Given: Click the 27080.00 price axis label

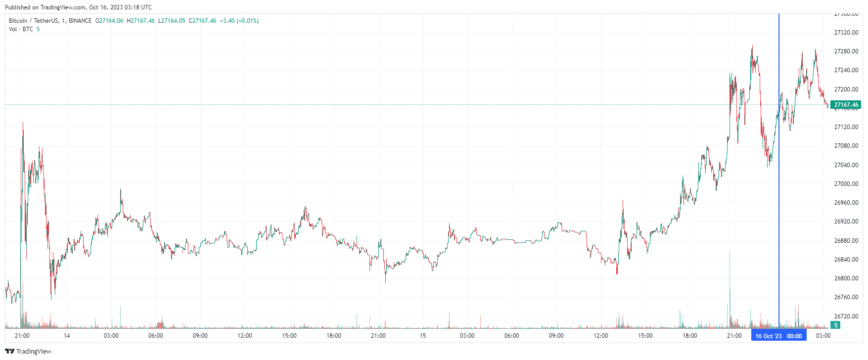Looking at the screenshot, I should point(846,146).
